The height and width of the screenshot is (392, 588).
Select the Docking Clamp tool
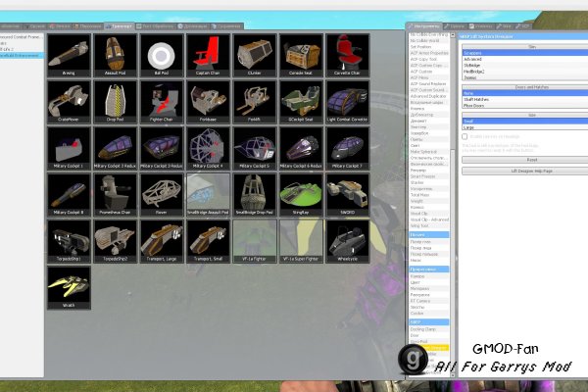429,329
